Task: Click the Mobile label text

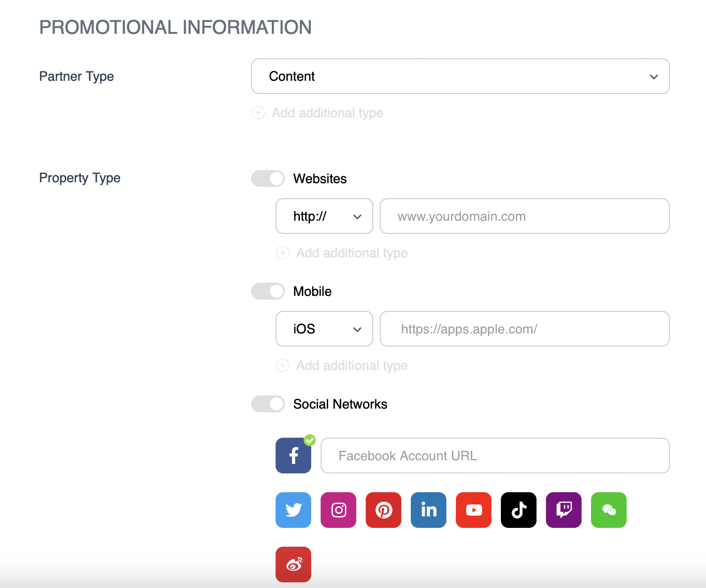Action: click(x=313, y=291)
